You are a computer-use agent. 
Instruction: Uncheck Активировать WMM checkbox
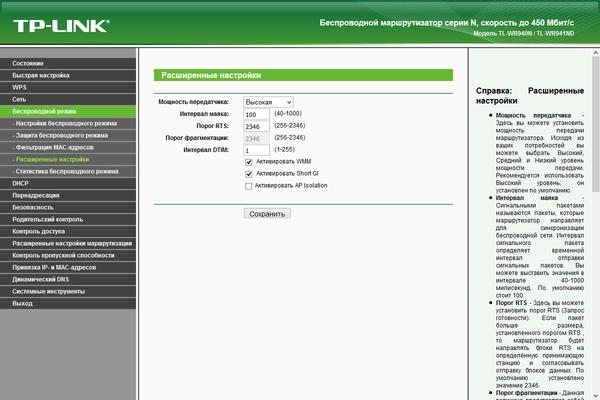[x=249, y=162]
